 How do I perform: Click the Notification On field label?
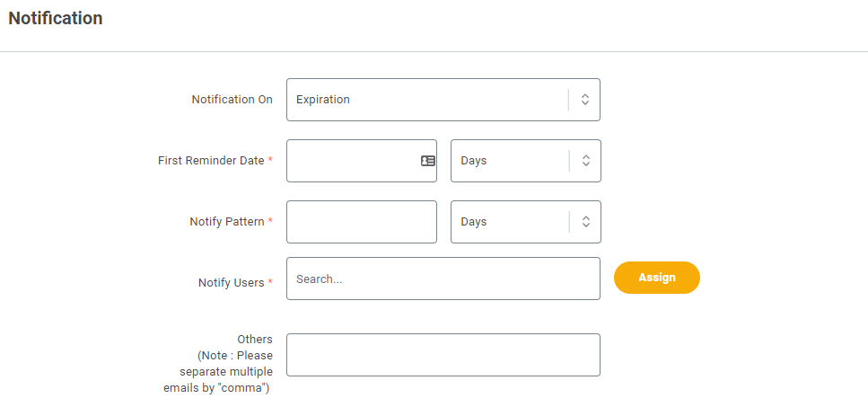232,100
